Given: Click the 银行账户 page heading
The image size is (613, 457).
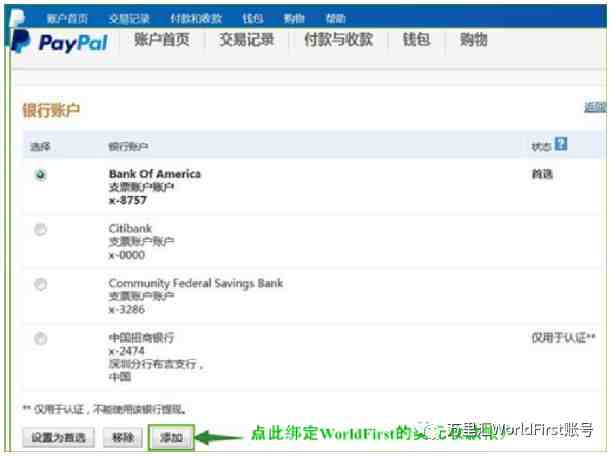Looking at the screenshot, I should 51,110.
